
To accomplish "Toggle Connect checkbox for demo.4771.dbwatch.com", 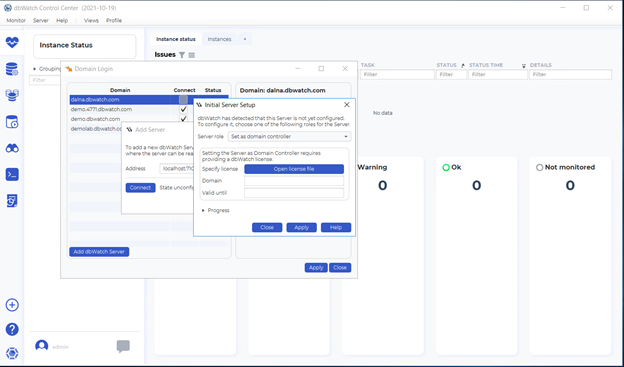I will pyautogui.click(x=183, y=109).
